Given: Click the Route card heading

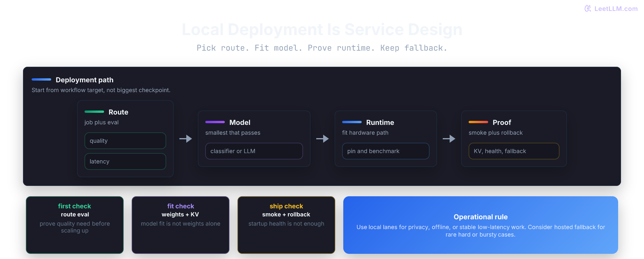Looking at the screenshot, I should pos(118,112).
